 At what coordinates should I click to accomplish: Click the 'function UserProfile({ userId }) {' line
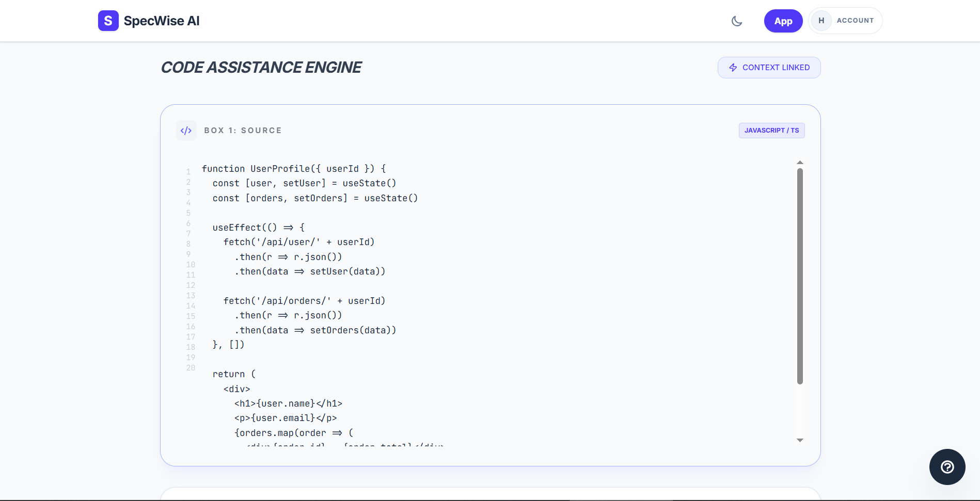click(294, 169)
